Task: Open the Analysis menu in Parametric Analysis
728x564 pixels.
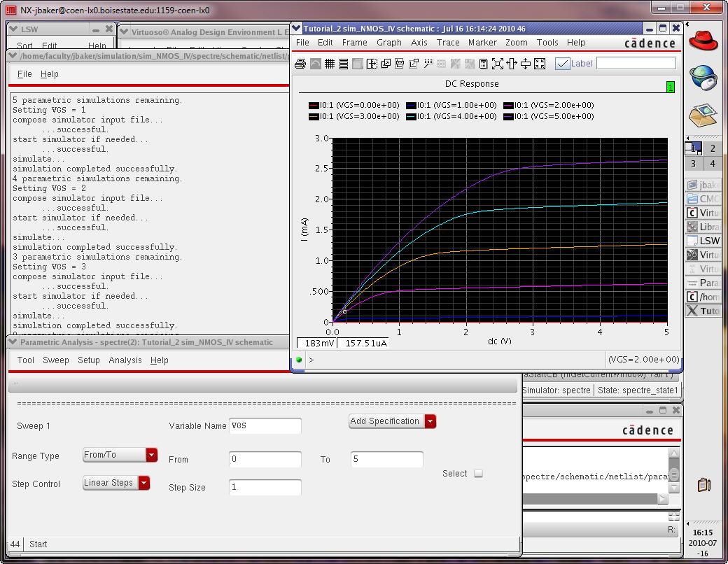Action: 125,360
